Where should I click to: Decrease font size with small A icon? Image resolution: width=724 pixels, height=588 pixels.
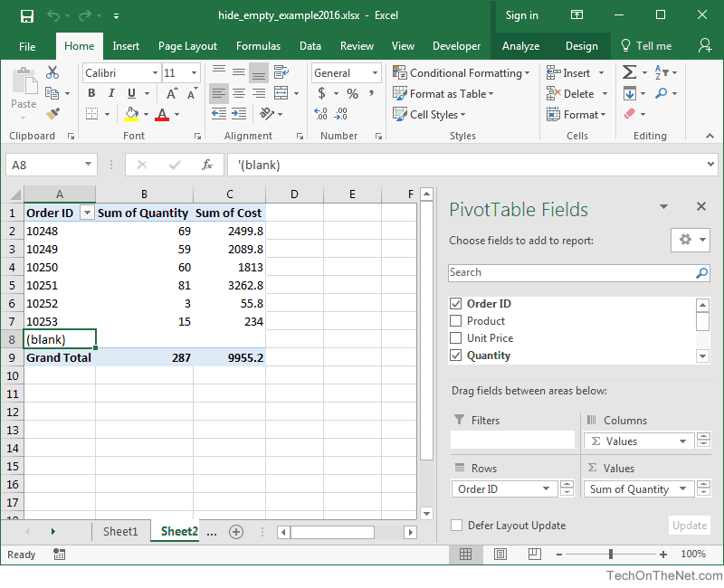pos(192,94)
